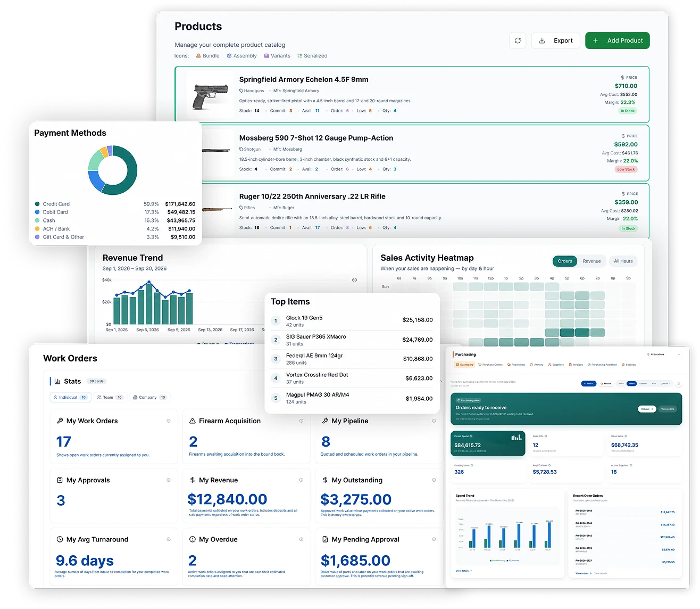700x609 pixels.
Task: Switch purchasing period to Quarter
Action: pos(643,383)
